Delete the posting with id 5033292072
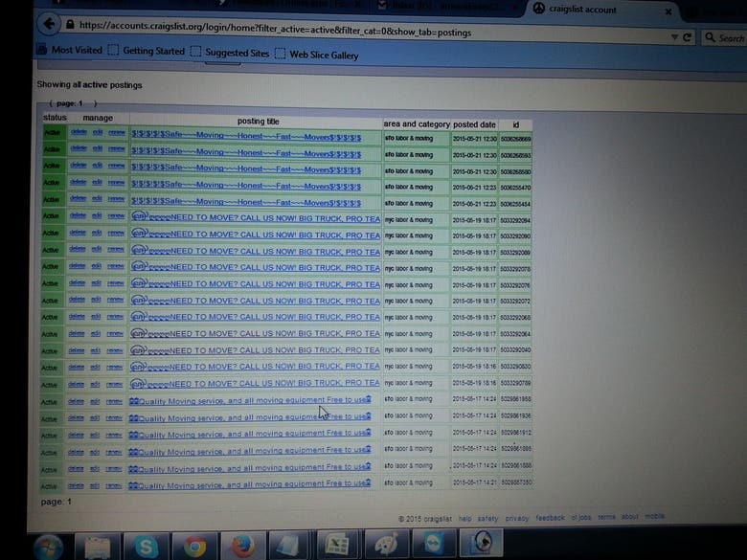The height and width of the screenshot is (560, 747). pyautogui.click(x=77, y=300)
